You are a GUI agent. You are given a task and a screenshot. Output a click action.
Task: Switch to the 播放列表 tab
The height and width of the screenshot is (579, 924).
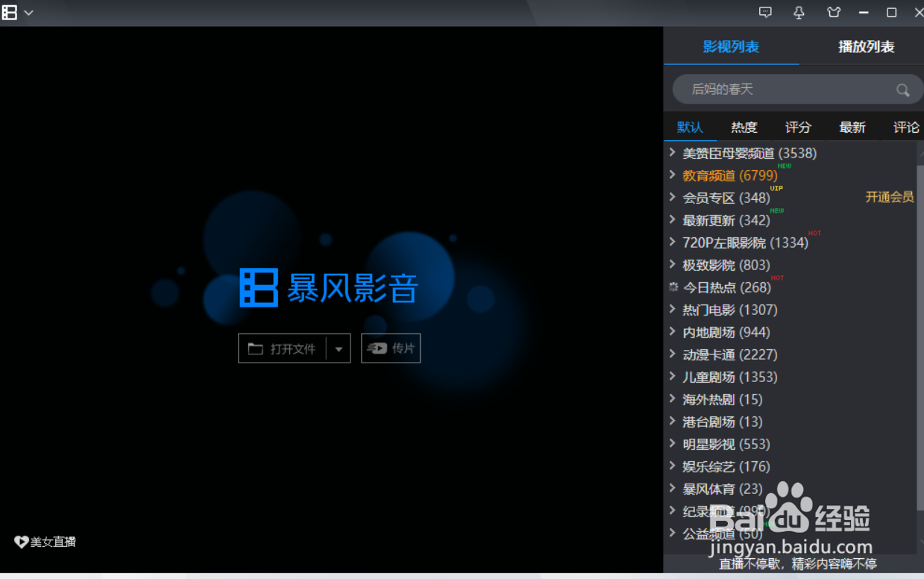(866, 47)
